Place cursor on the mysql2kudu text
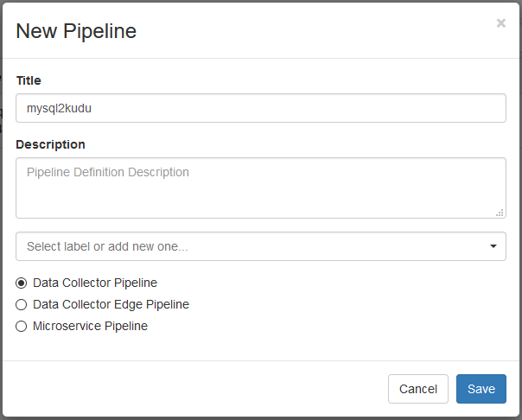The width and height of the screenshot is (522, 420). (x=60, y=109)
